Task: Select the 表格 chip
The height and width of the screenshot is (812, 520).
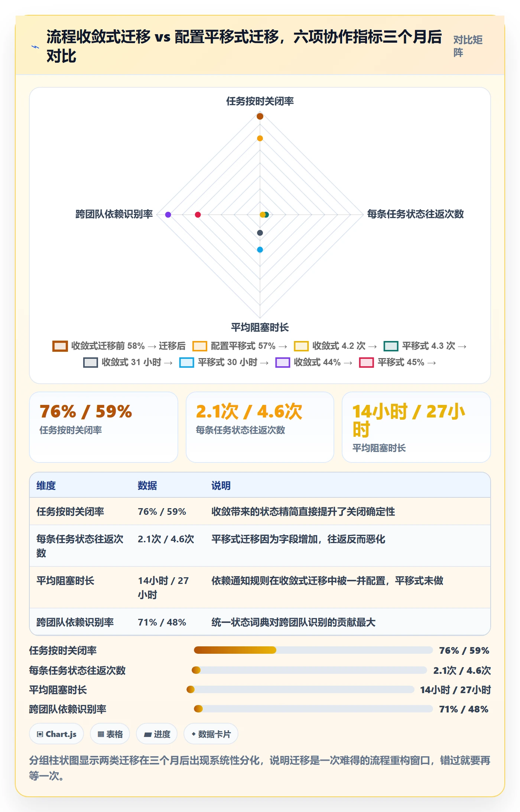Action: (110, 734)
